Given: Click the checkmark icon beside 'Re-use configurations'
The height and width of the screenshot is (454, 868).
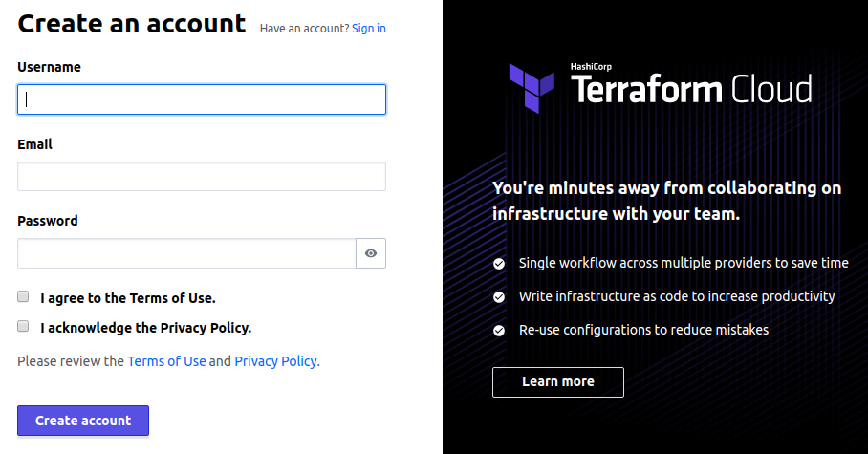Looking at the screenshot, I should click(x=499, y=331).
